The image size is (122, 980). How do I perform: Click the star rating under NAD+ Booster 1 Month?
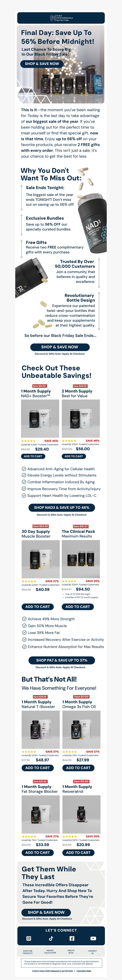[28, 441]
